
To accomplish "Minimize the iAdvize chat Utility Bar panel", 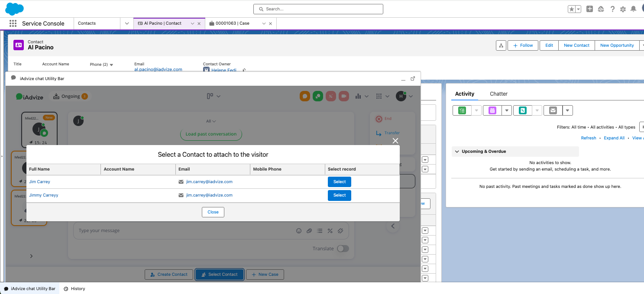I will tap(403, 79).
